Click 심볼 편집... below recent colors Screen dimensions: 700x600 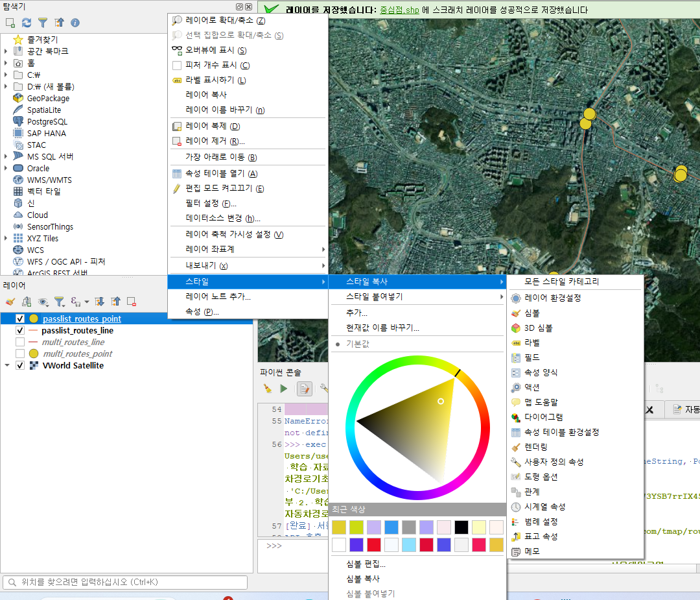tap(366, 564)
